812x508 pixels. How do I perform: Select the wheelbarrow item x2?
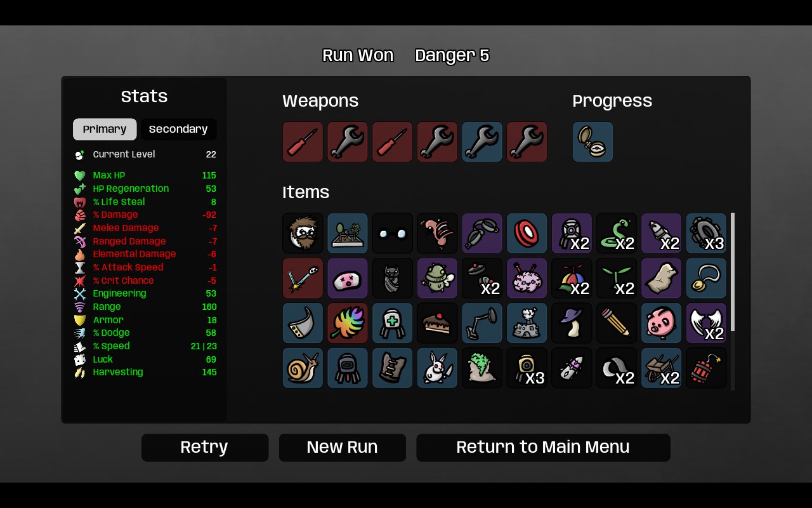[661, 368]
